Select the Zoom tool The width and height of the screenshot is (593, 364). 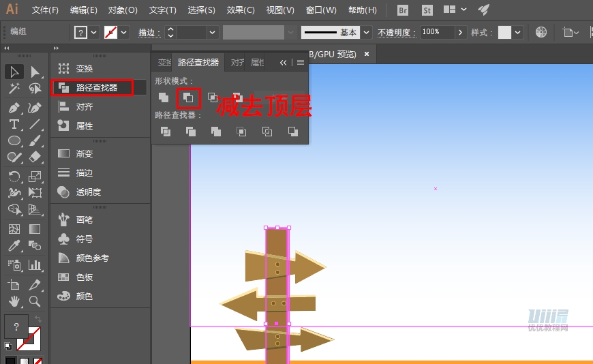35,301
